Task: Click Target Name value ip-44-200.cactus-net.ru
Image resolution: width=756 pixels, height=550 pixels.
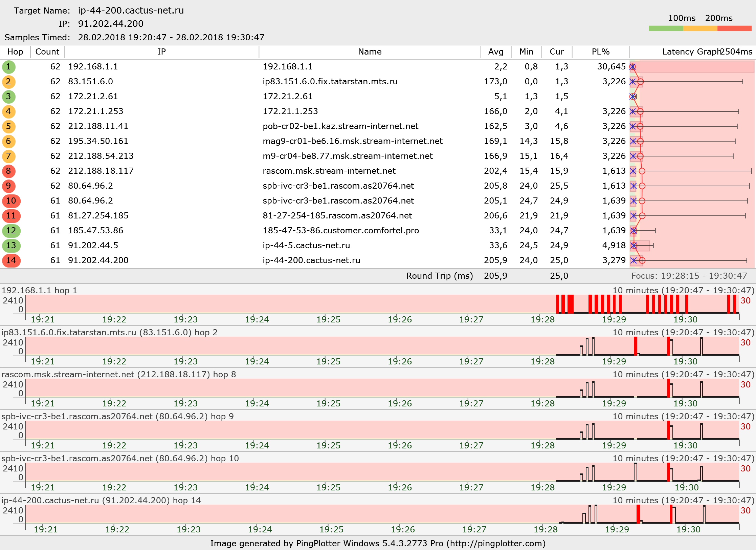Action: 131,10
